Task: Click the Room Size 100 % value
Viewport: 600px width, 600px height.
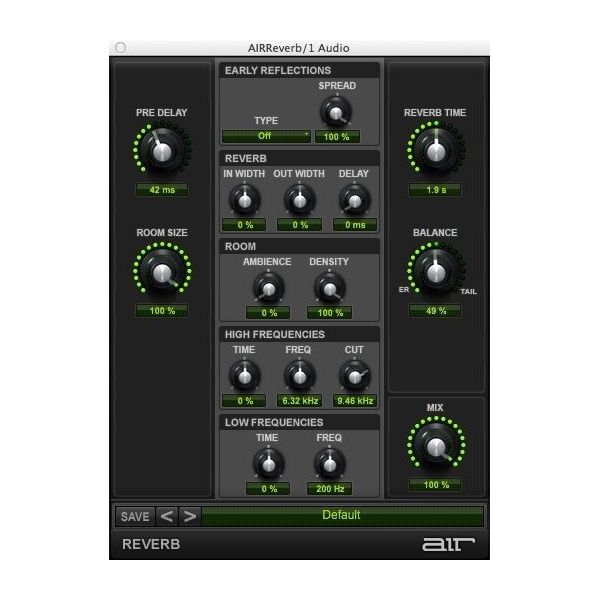Action: (162, 311)
